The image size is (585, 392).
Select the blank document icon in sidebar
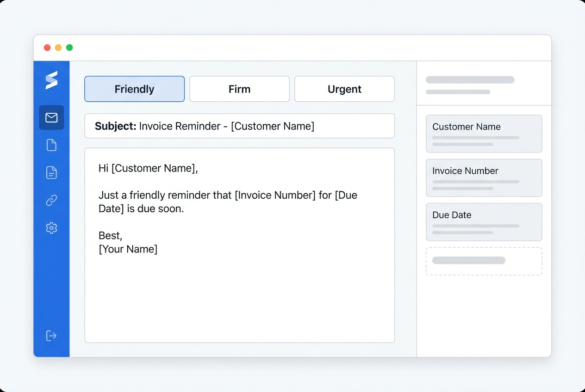click(x=51, y=145)
